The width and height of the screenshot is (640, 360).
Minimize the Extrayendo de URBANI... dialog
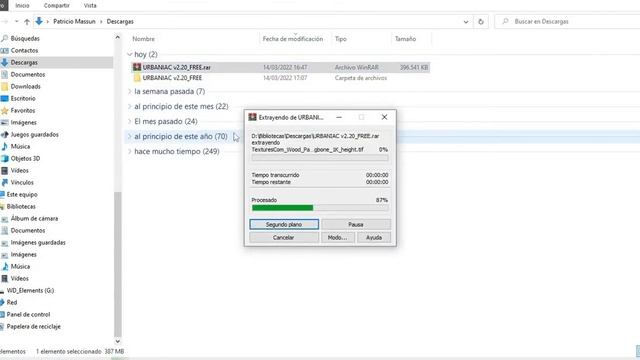point(339,117)
